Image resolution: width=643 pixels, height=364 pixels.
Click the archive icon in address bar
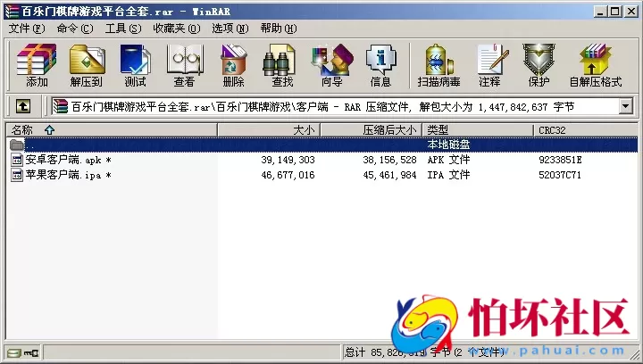(61, 107)
